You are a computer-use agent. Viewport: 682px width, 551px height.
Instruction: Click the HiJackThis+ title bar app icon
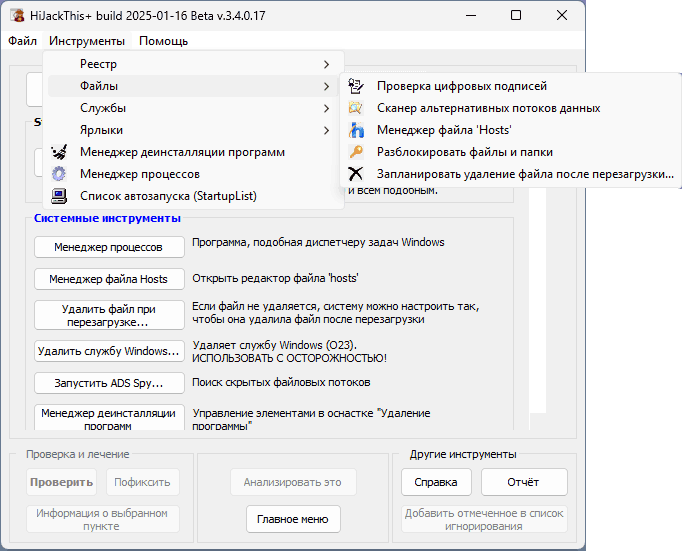coord(18,16)
